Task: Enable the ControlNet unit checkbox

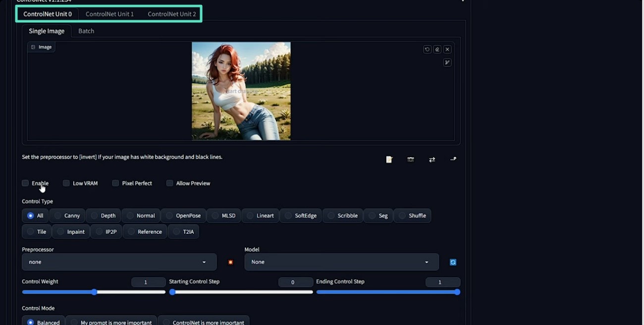Action: coord(25,183)
